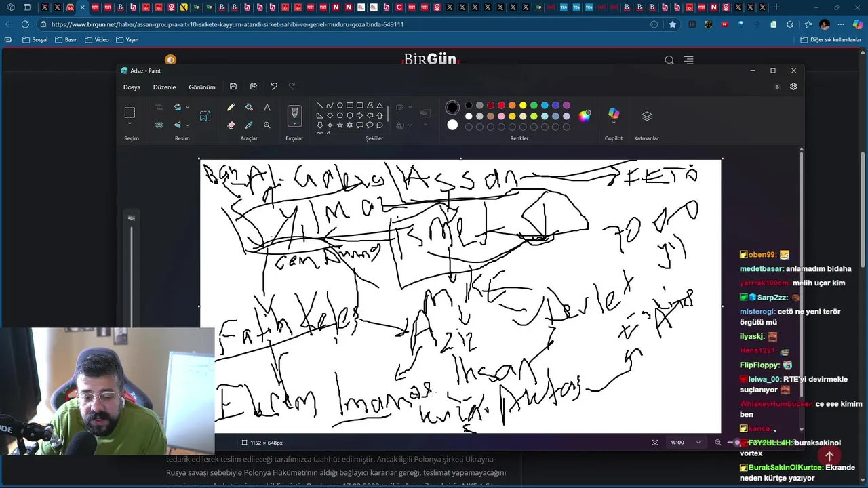
Task: Open the Copilot button in Paint
Action: [x=614, y=113]
